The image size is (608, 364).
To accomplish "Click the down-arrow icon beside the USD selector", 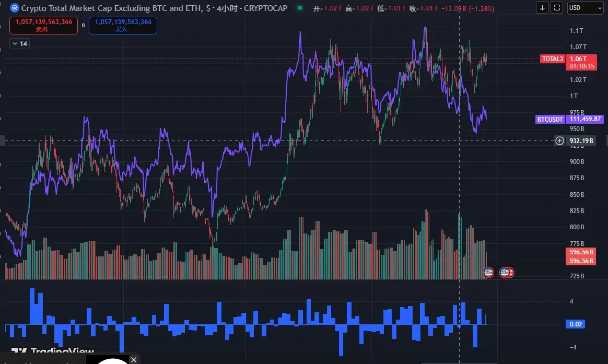I will [543, 8].
